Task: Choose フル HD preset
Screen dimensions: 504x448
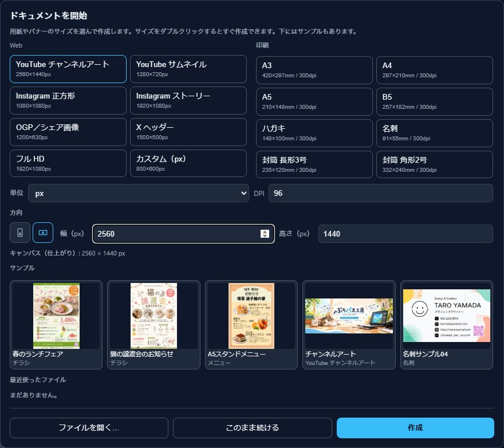Action: pyautogui.click(x=68, y=163)
